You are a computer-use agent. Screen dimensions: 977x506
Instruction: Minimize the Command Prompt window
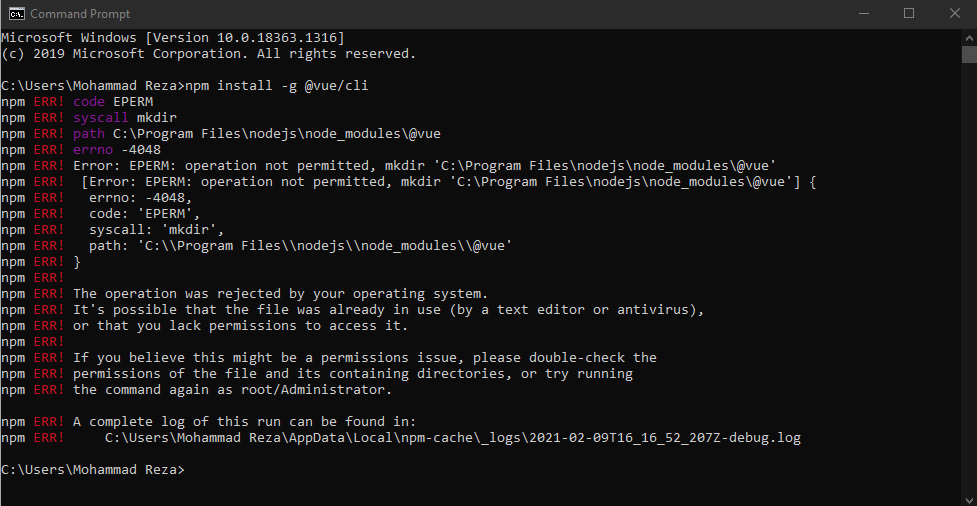pos(863,13)
